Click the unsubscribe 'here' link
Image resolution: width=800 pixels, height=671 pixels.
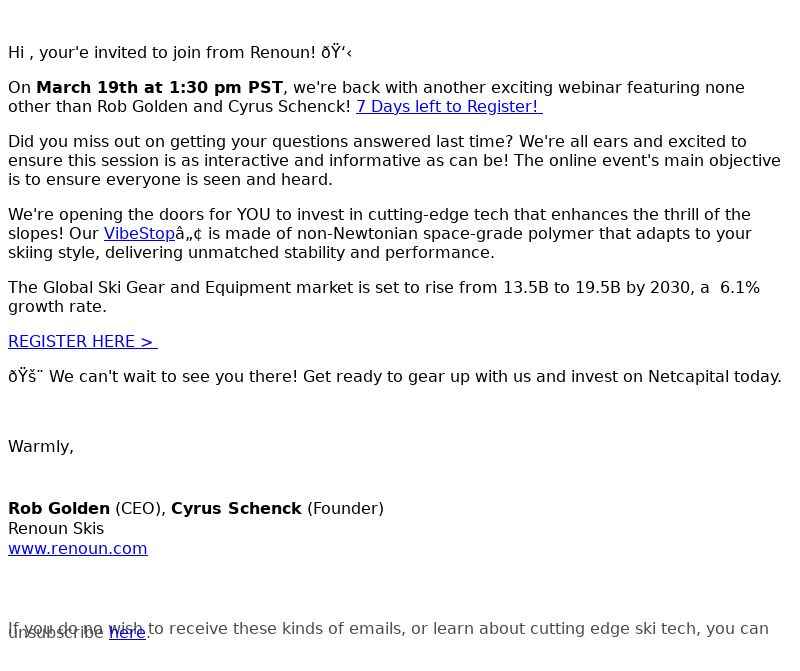[127, 633]
